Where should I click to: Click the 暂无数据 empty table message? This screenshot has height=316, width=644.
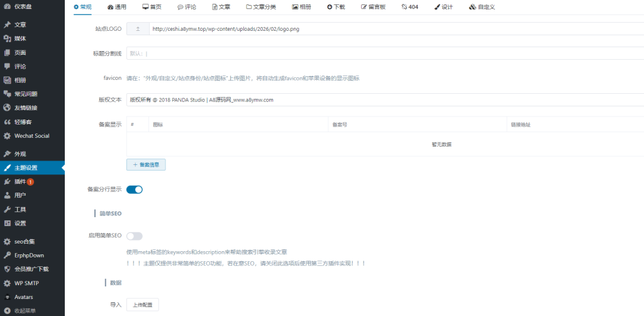441,144
